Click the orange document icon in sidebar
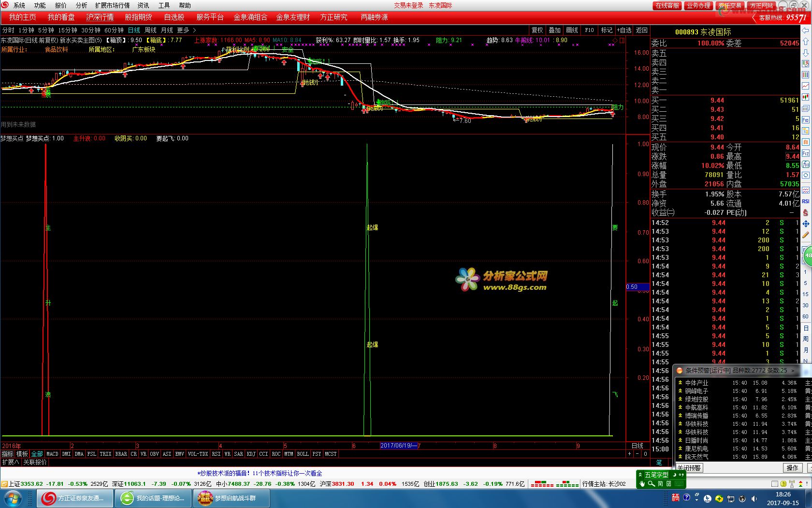Image resolution: width=812 pixels, height=508 pixels. point(806,142)
